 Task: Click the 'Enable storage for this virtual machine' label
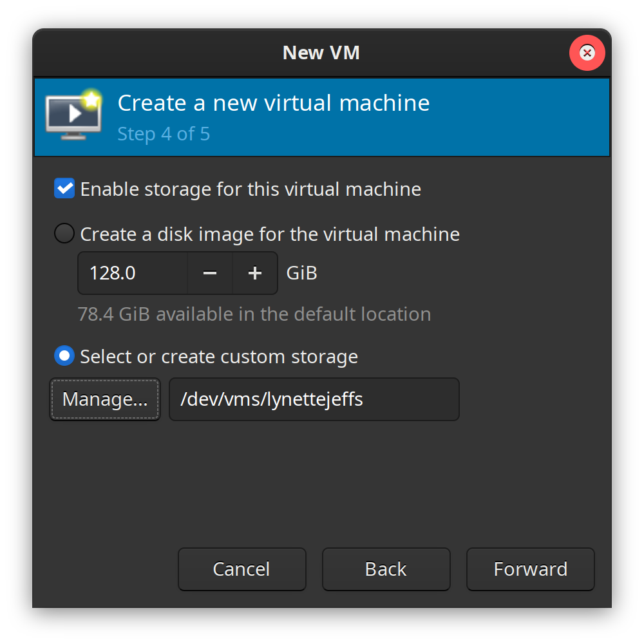click(251, 189)
